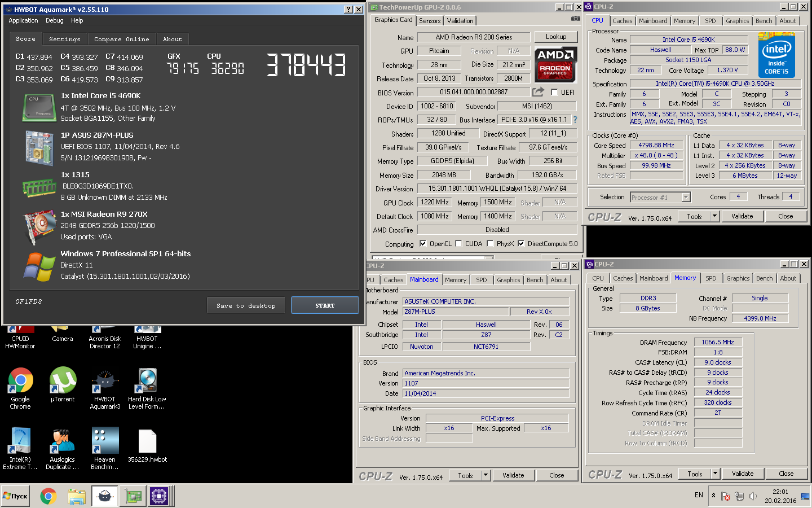The width and height of the screenshot is (812, 508).
Task: Open the Debug menu in Aquamark3
Action: click(54, 20)
